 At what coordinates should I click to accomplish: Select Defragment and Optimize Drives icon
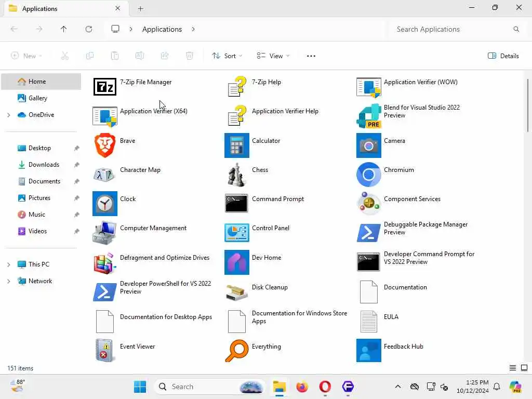click(x=105, y=262)
